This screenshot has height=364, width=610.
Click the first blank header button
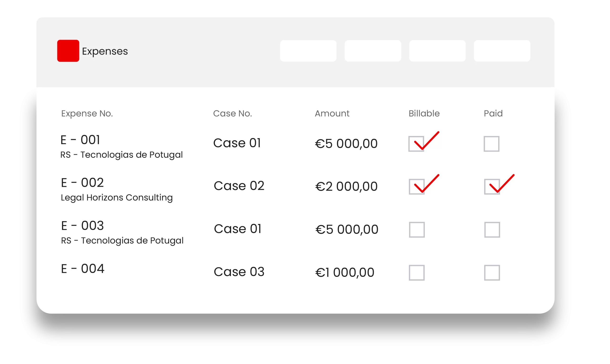pyautogui.click(x=308, y=51)
